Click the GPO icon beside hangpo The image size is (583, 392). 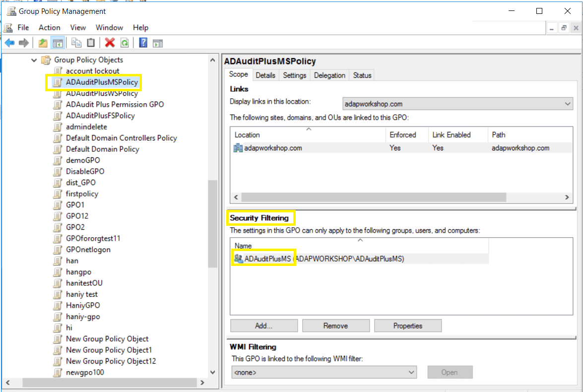tap(58, 272)
